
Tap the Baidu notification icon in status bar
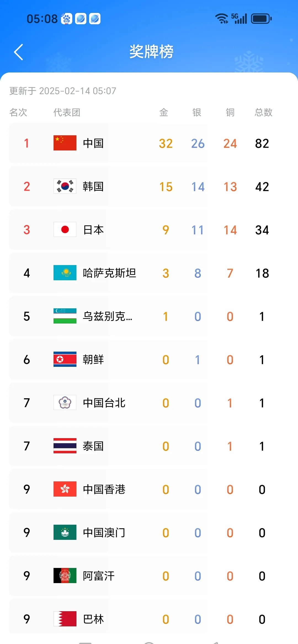[x=66, y=19]
